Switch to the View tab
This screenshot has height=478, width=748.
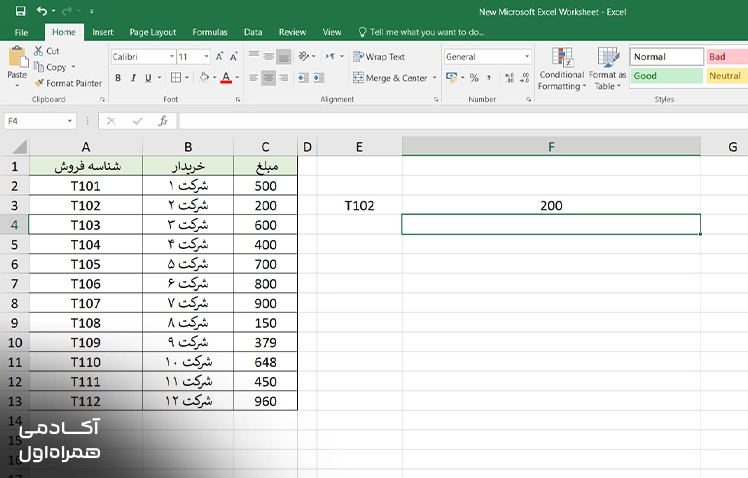pos(332,32)
